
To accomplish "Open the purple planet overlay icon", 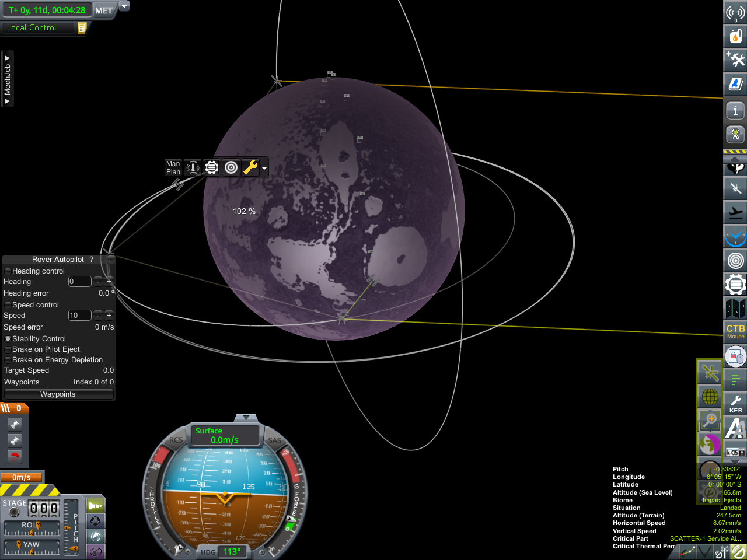I will (x=710, y=444).
